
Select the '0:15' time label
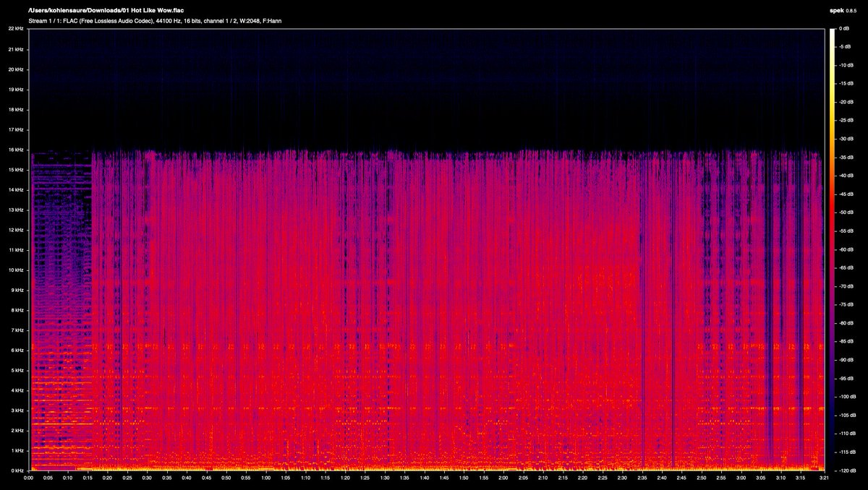88,478
